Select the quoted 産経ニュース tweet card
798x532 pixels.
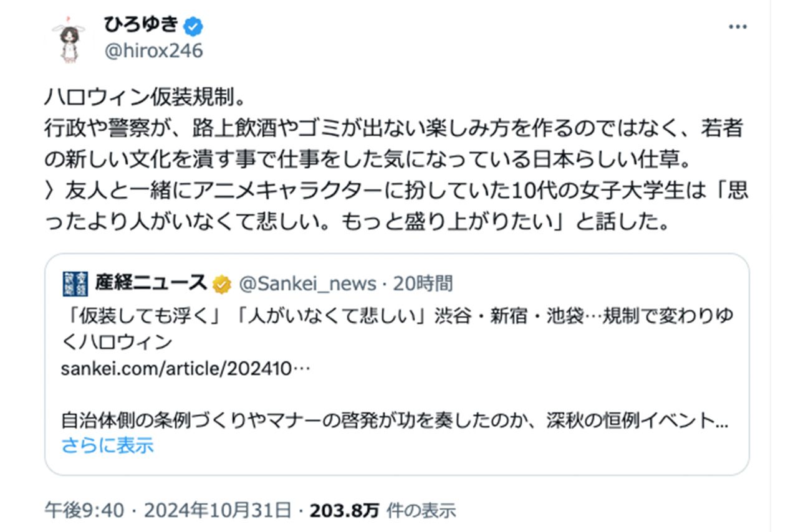tap(399, 361)
